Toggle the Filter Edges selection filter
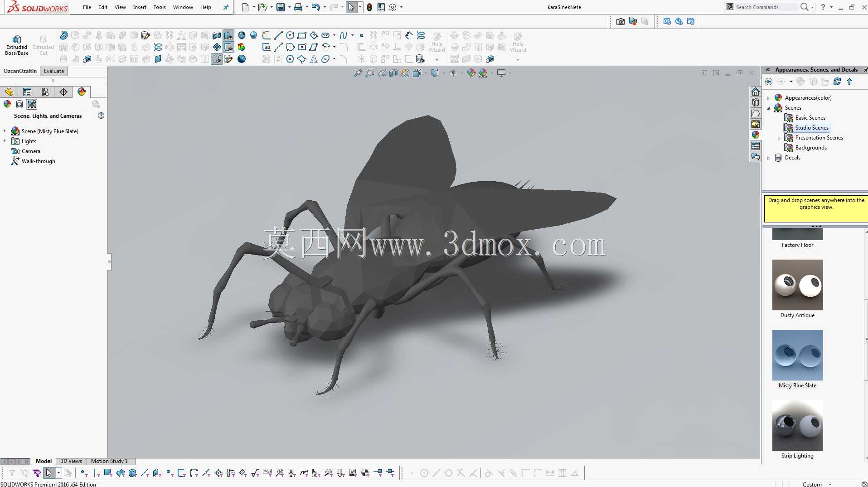 (96, 473)
